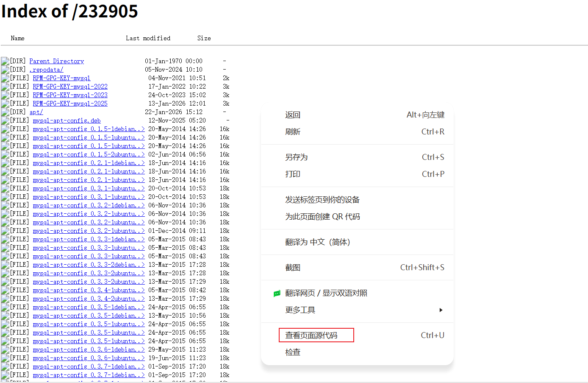Click the Index of /232905 heading
Image resolution: width=588 pixels, height=383 pixels.
(x=69, y=11)
